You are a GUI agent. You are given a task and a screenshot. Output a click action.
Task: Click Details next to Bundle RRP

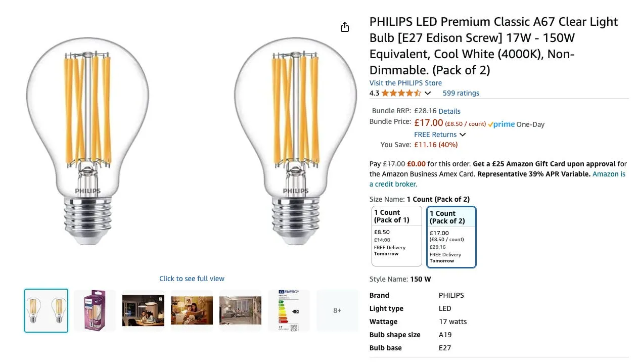(449, 111)
